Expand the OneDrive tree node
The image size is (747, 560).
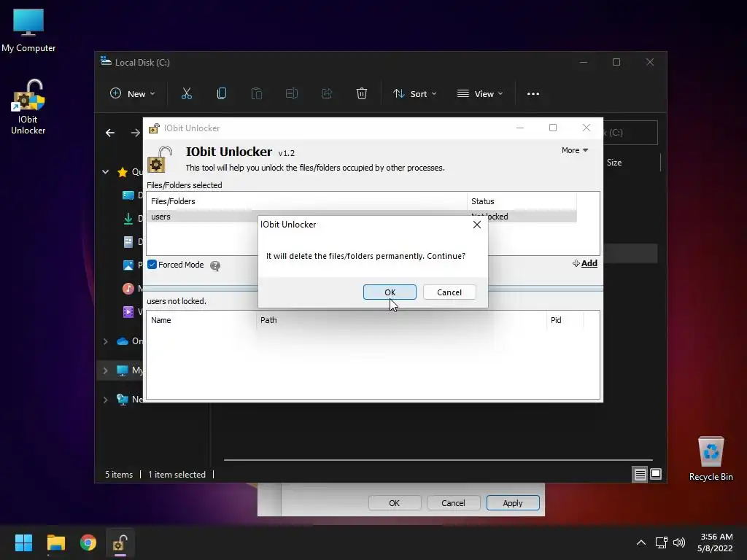pos(105,341)
